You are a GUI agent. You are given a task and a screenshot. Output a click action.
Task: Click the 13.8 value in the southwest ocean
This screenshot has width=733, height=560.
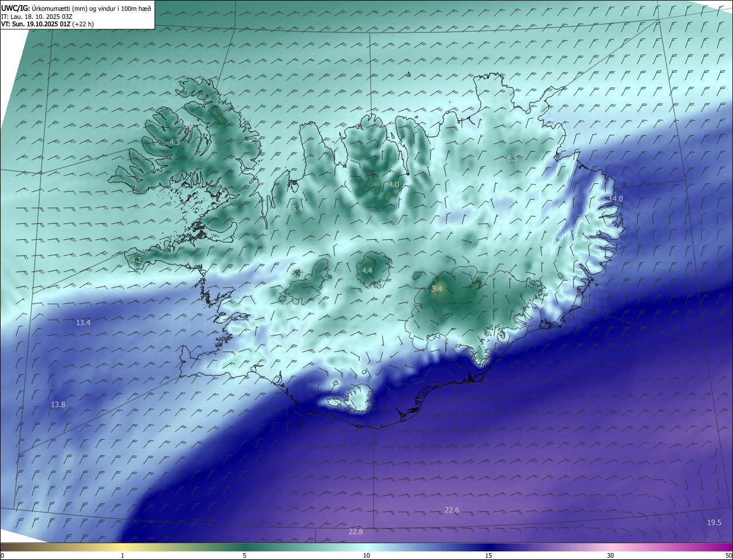[58, 405]
